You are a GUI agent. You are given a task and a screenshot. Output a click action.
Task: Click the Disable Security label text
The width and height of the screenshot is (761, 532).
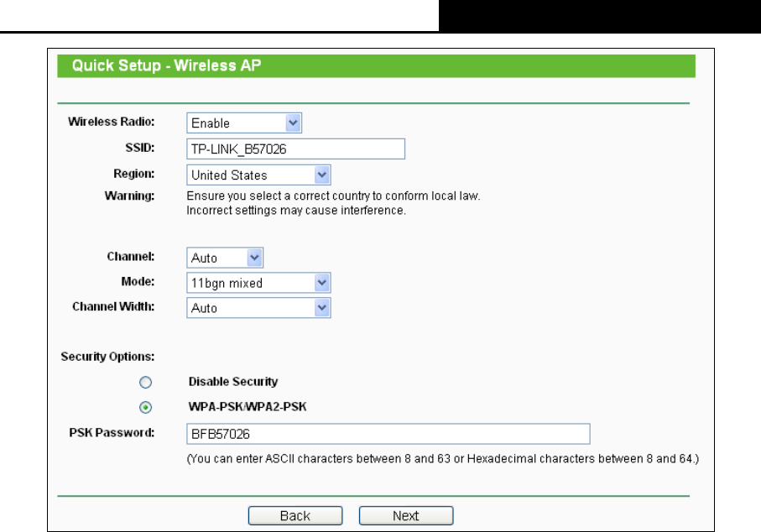pyautogui.click(x=233, y=382)
